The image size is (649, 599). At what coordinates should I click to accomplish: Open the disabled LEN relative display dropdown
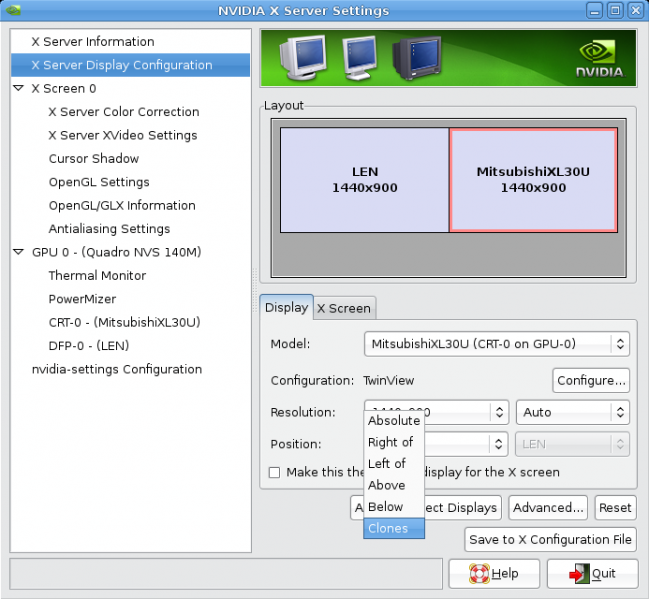pos(573,444)
